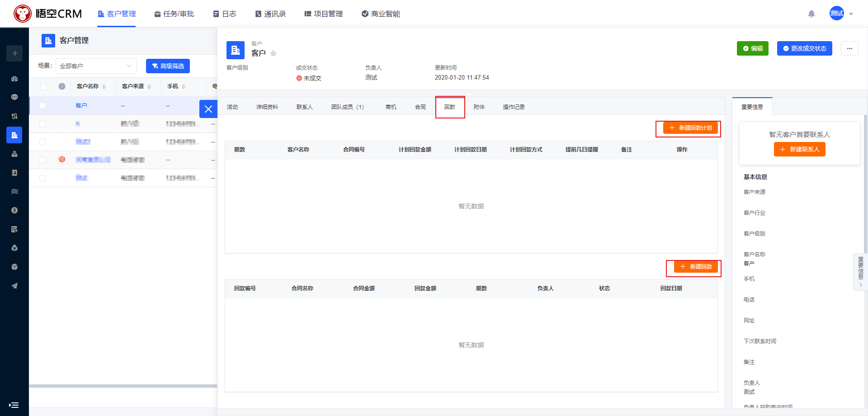Image resolution: width=868 pixels, height=416 pixels.
Task: Click the green 编辑 button
Action: coord(752,48)
